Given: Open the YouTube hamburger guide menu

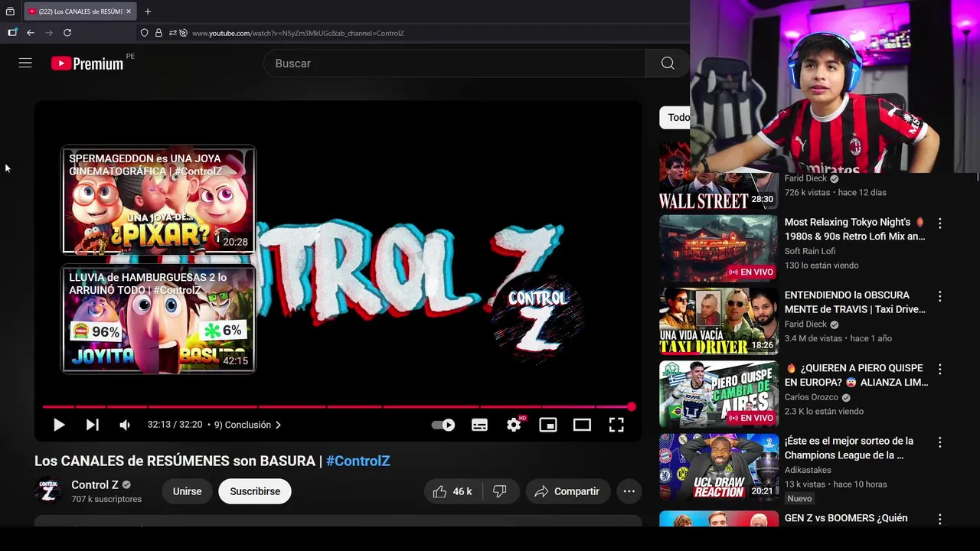Looking at the screenshot, I should pyautogui.click(x=25, y=64).
